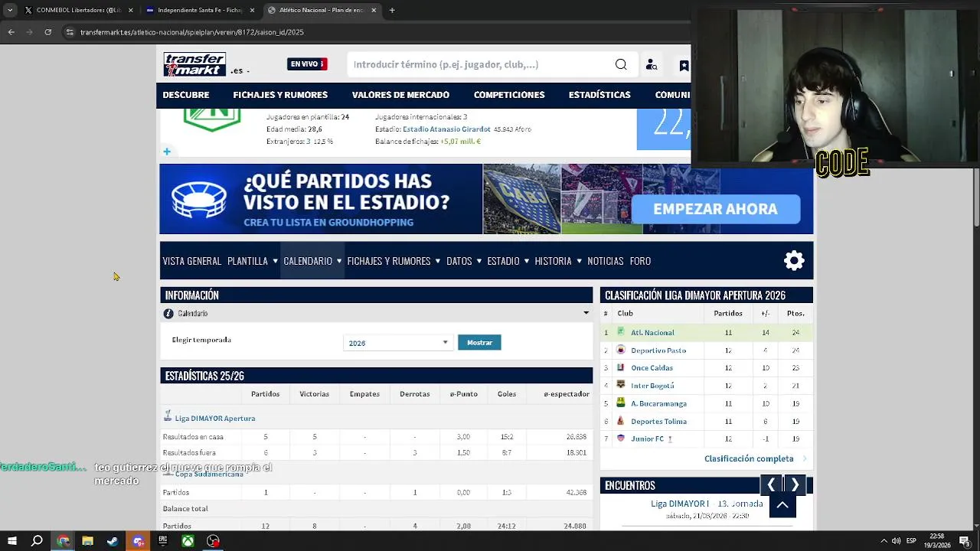
Task: Open Xbox app from the taskbar
Action: coord(188,541)
